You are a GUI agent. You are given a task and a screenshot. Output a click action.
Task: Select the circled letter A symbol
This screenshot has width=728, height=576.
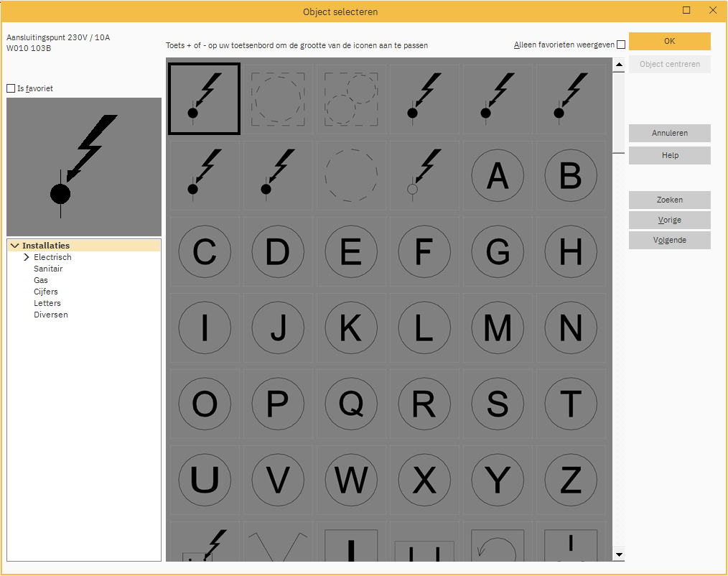[x=497, y=175]
